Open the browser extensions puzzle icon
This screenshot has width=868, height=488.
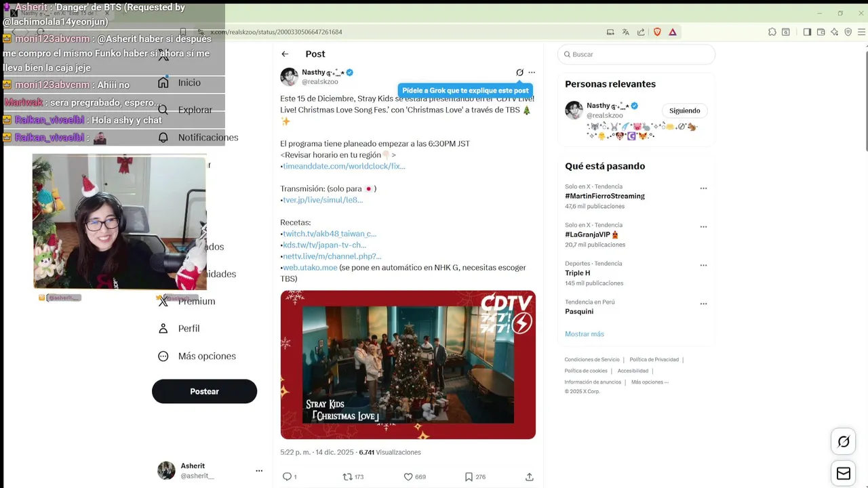[x=772, y=32]
